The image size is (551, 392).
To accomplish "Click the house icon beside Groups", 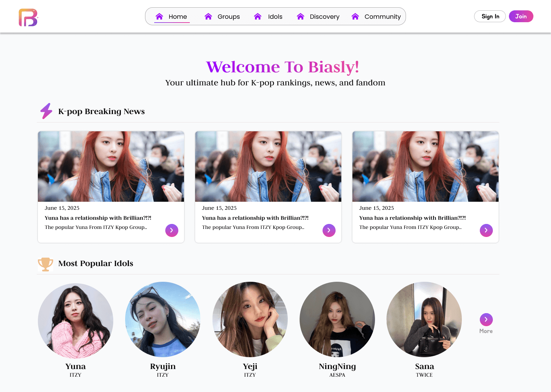I will [208, 16].
